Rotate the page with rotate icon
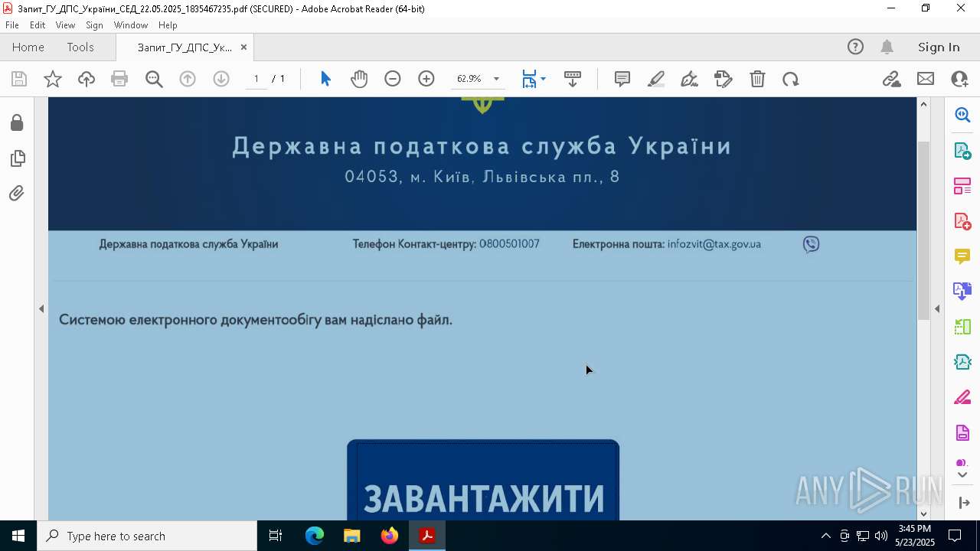This screenshot has width=980, height=551. coord(791,79)
